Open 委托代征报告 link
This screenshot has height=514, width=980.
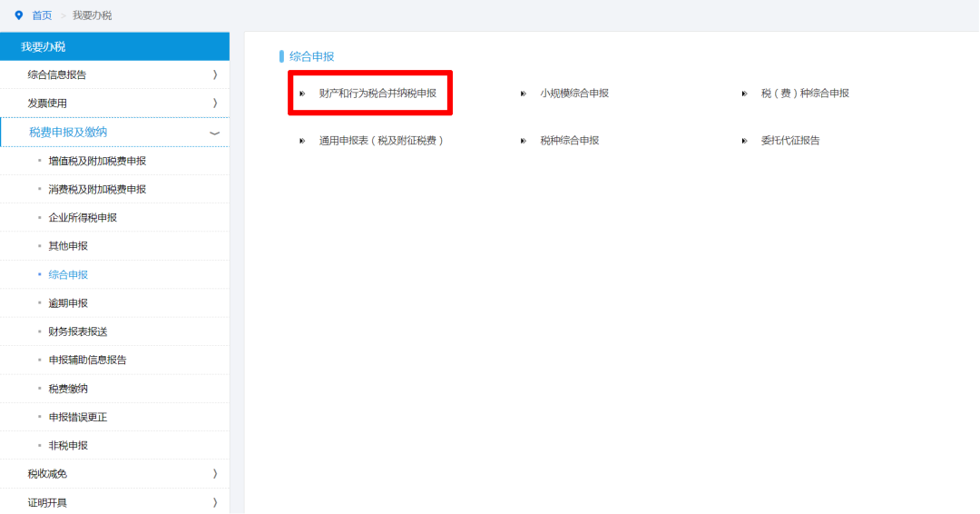pyautogui.click(x=790, y=141)
